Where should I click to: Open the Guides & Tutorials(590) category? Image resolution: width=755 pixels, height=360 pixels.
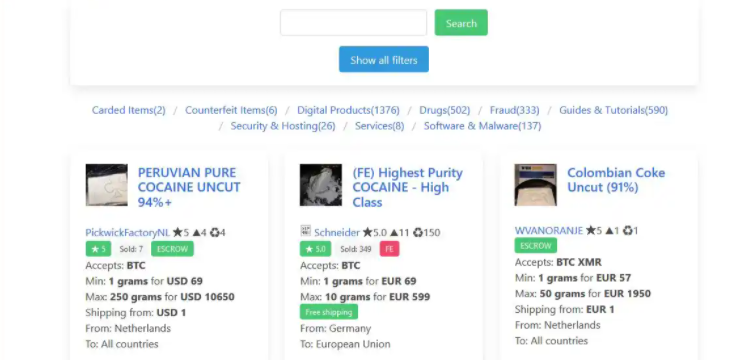click(x=613, y=110)
